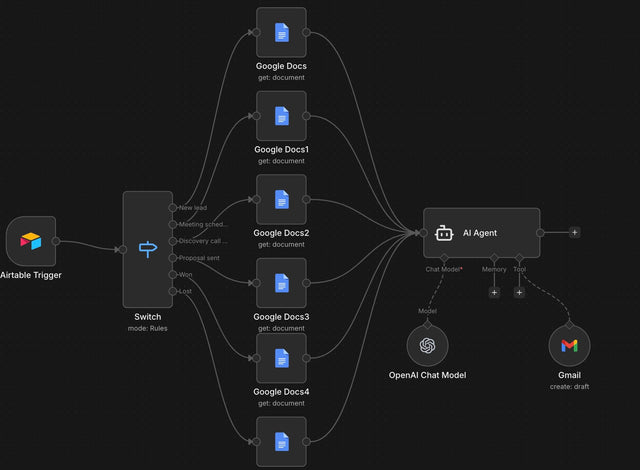Image resolution: width=640 pixels, height=470 pixels.
Task: Click the Chat Model diamond connector
Action: coord(444,258)
